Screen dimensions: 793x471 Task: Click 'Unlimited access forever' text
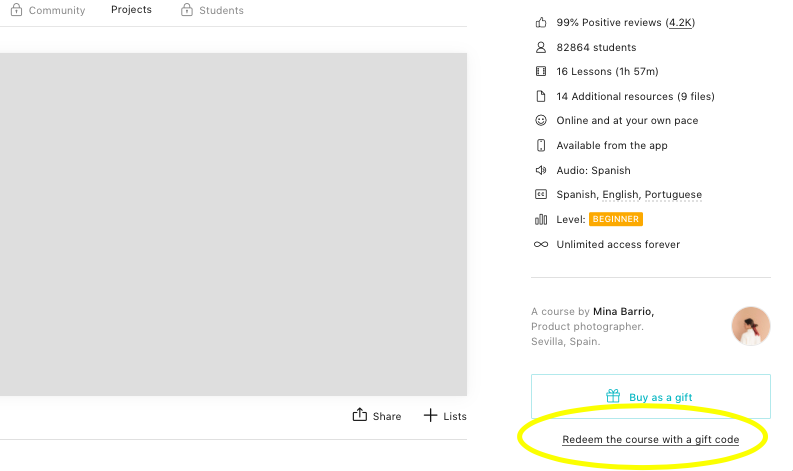tap(618, 244)
